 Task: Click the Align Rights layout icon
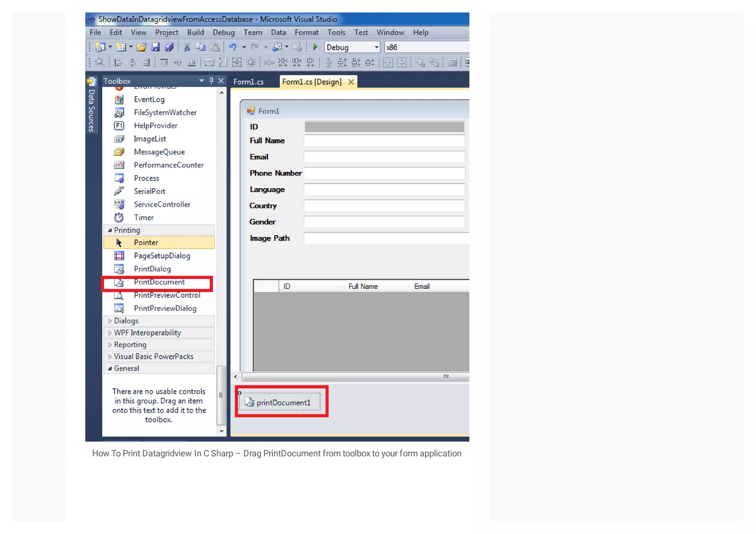click(146, 62)
